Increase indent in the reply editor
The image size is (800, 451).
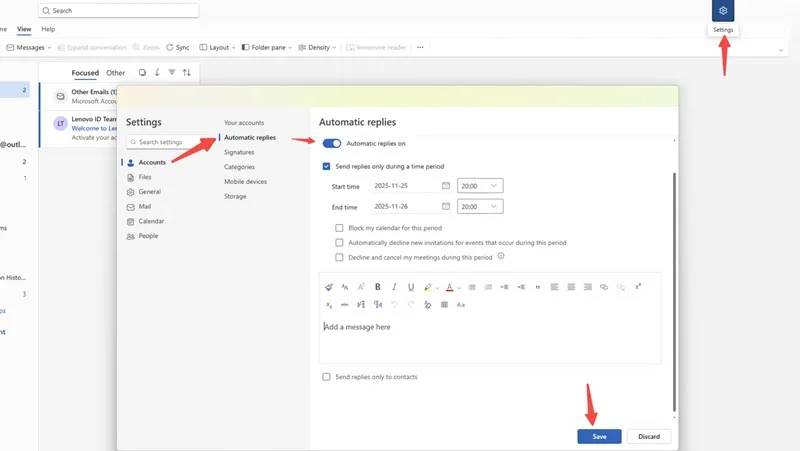pos(521,287)
